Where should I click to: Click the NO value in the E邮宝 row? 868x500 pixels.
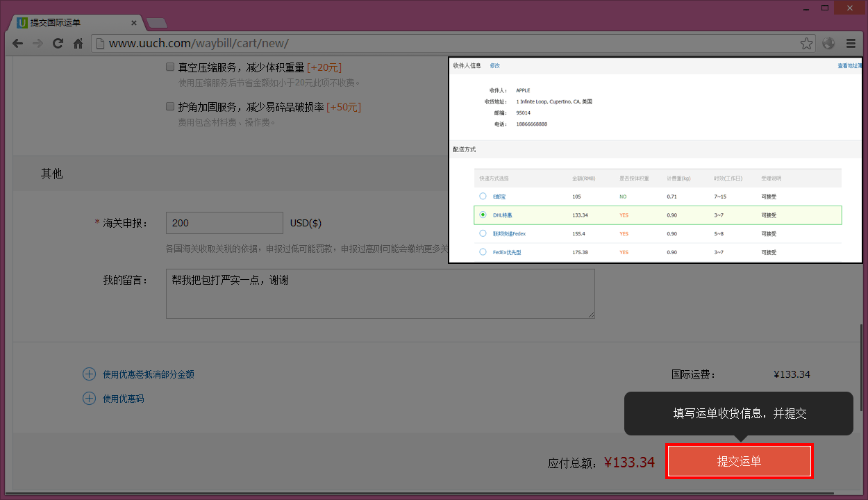point(623,197)
